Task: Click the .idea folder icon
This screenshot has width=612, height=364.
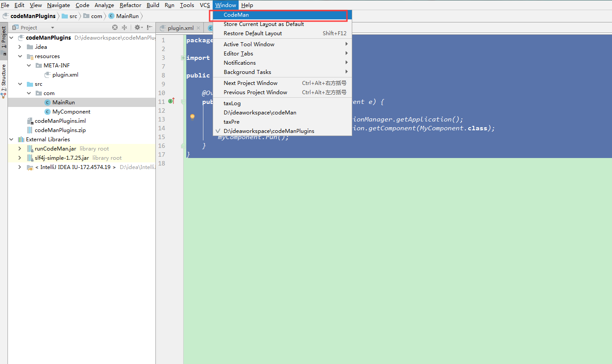Action: 30,47
